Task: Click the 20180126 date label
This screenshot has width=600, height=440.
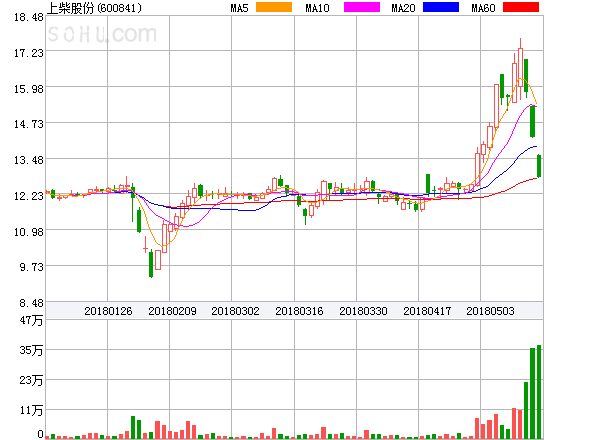Action: [x=108, y=311]
